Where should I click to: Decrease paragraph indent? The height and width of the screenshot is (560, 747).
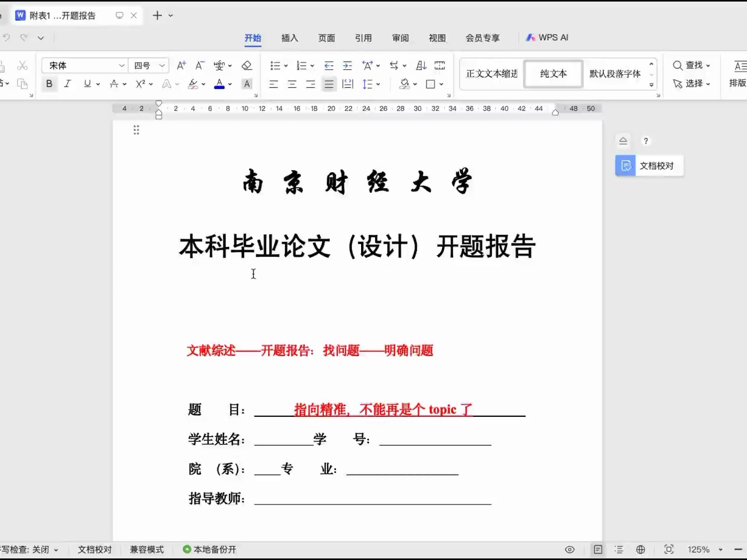(329, 65)
